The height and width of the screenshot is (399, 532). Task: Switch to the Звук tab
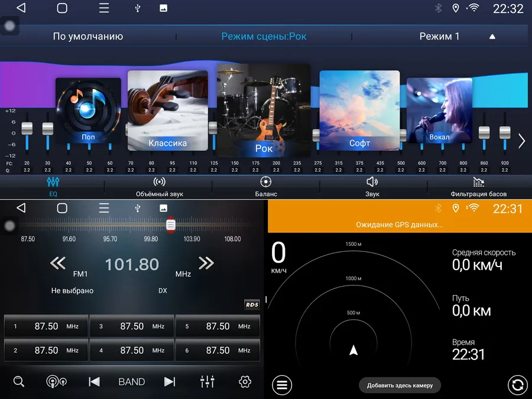[x=372, y=187]
